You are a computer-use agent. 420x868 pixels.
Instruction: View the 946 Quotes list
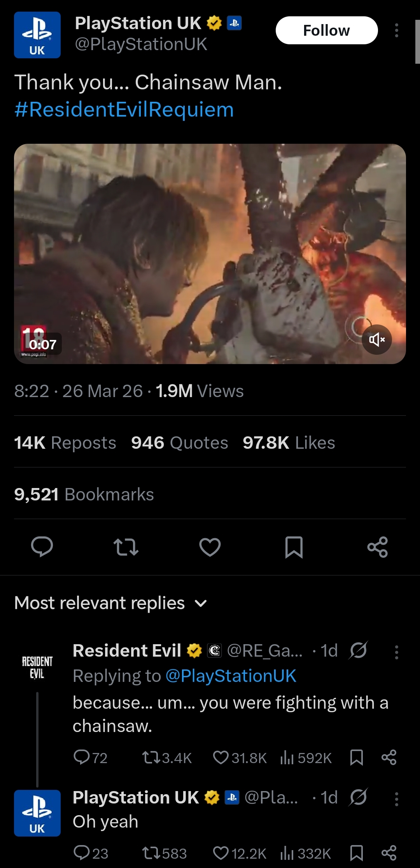click(x=180, y=443)
